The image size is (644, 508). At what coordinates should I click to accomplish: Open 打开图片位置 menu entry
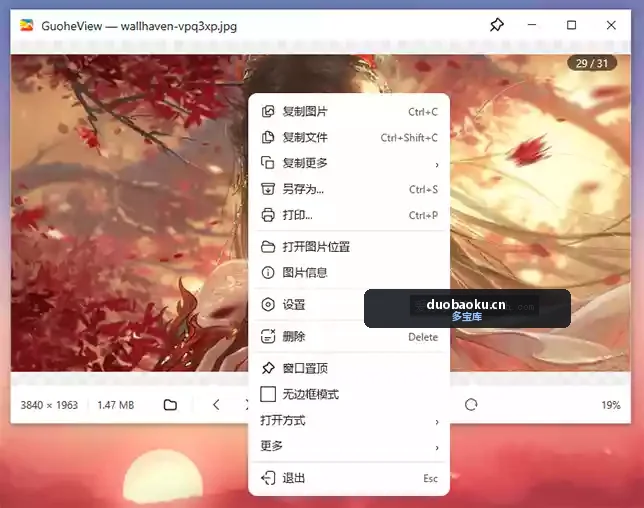[349, 247]
